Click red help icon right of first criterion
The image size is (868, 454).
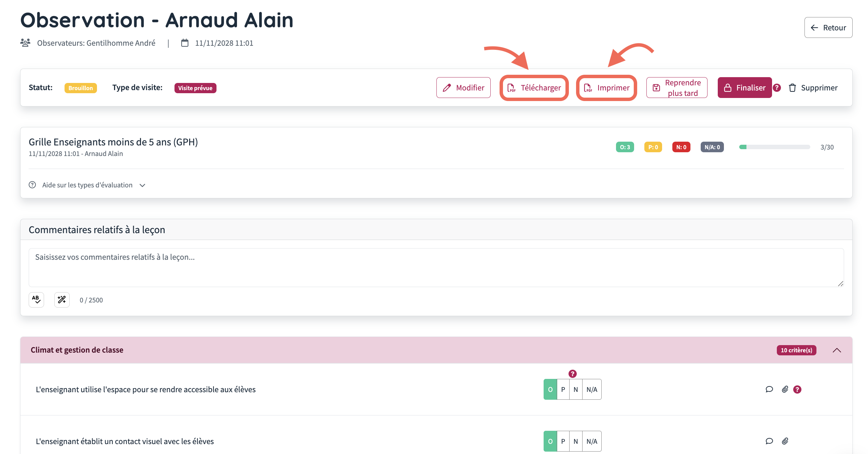pos(797,389)
